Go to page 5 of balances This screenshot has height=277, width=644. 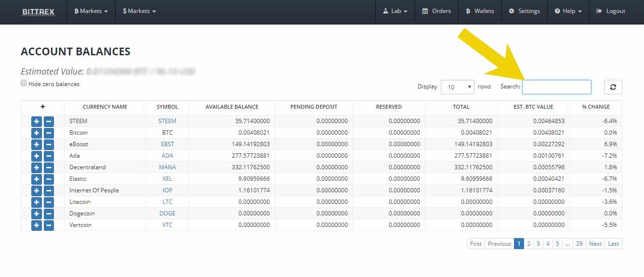coord(557,244)
